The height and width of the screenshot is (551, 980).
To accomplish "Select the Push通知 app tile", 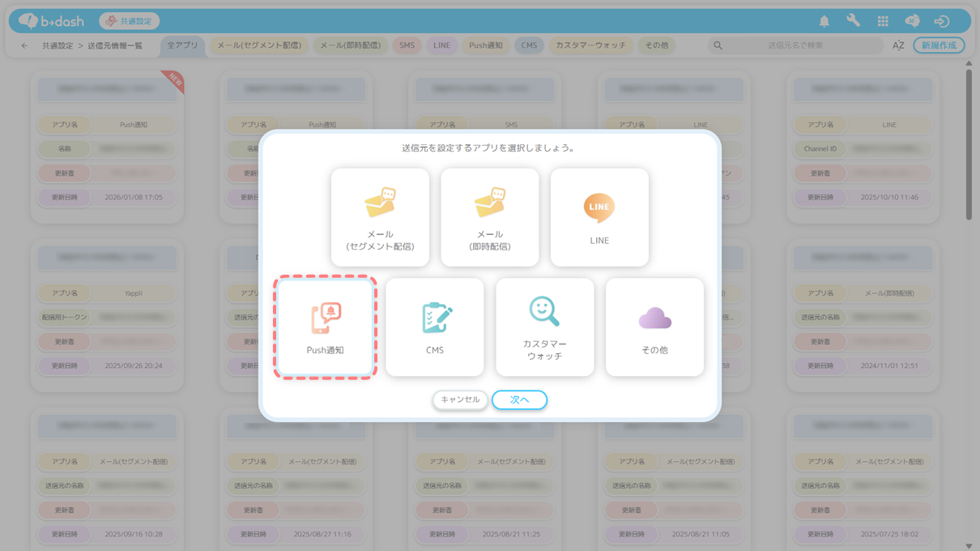I will click(x=325, y=327).
